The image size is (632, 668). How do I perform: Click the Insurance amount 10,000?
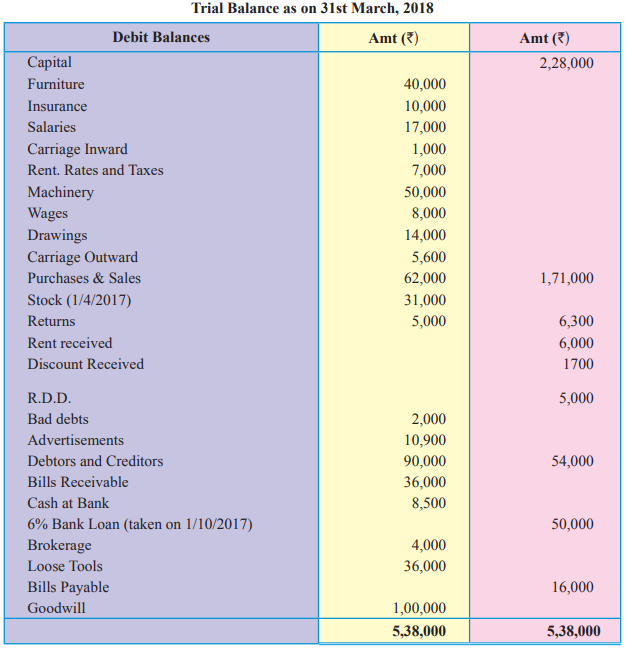pos(425,106)
